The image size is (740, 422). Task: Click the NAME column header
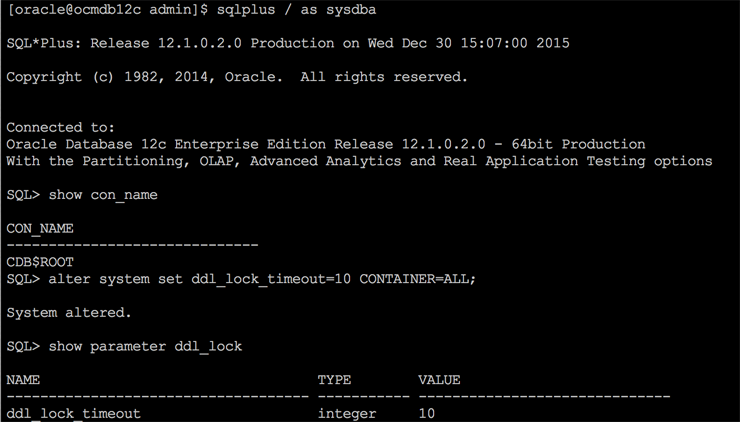[23, 380]
